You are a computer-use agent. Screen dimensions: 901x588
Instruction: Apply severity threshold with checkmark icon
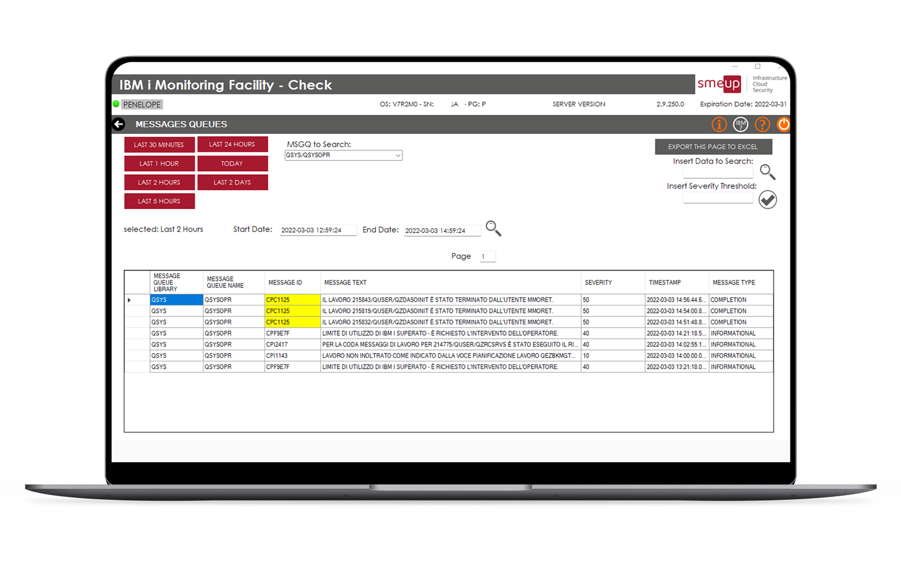[767, 200]
